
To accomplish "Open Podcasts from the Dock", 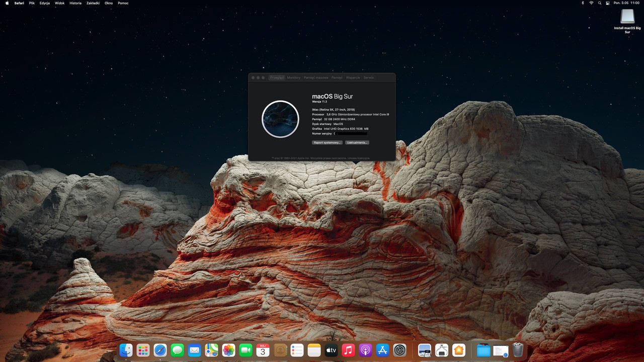I will pos(365,350).
